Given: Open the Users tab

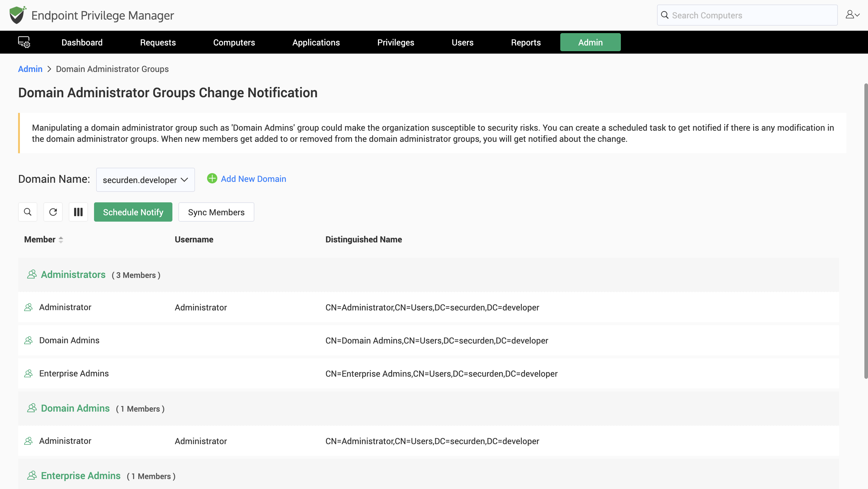Looking at the screenshot, I should coord(462,42).
